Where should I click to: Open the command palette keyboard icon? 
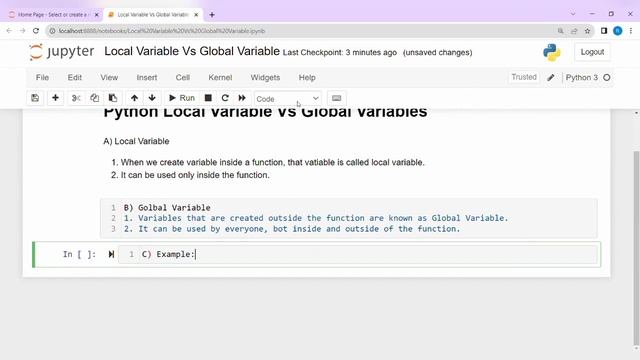point(336,98)
